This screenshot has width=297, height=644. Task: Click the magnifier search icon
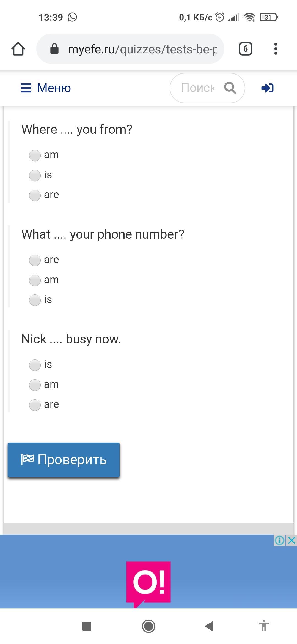click(x=230, y=88)
